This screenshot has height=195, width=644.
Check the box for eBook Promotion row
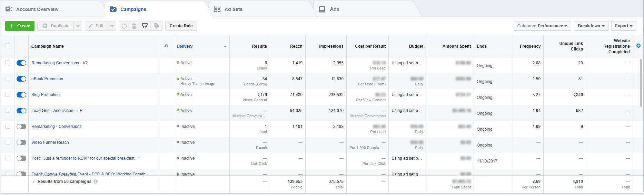tap(8, 78)
